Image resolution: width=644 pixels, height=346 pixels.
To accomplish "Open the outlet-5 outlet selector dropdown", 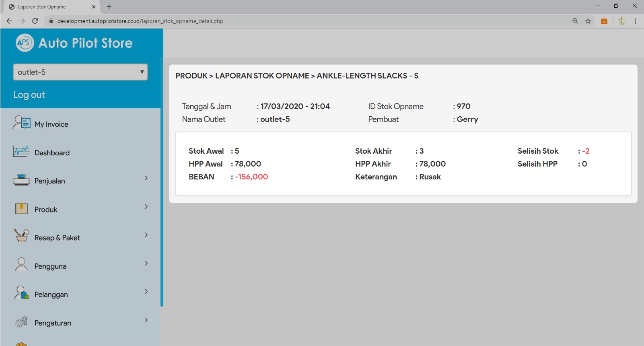I will [80, 72].
